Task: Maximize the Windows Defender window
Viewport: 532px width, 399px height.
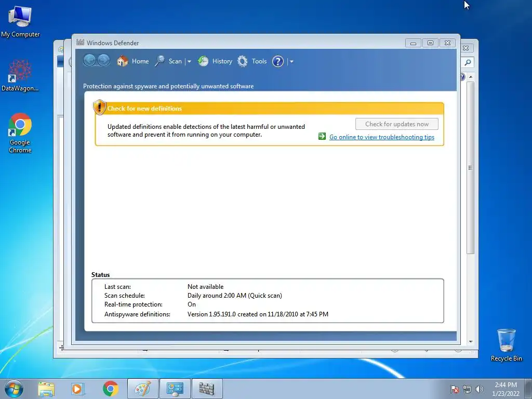Action: click(430, 43)
